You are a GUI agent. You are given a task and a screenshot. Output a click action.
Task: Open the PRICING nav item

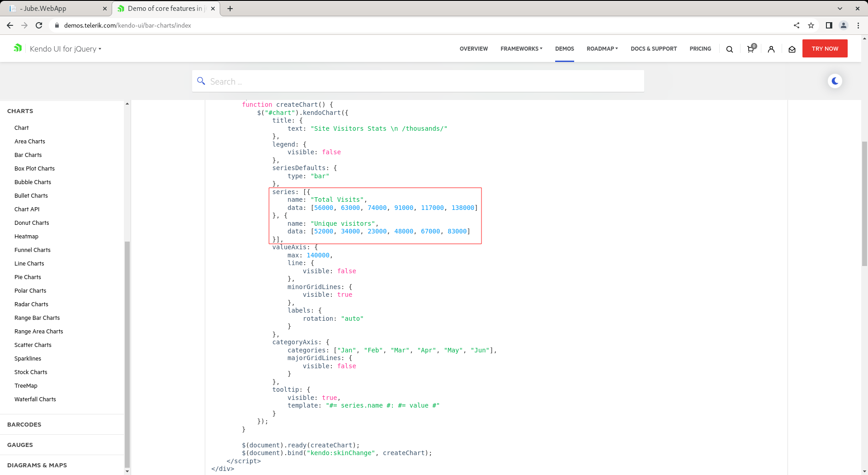(700, 48)
